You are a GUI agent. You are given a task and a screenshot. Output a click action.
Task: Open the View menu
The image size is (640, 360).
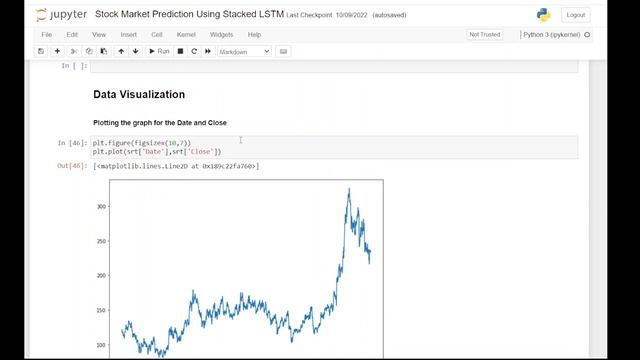click(x=99, y=35)
